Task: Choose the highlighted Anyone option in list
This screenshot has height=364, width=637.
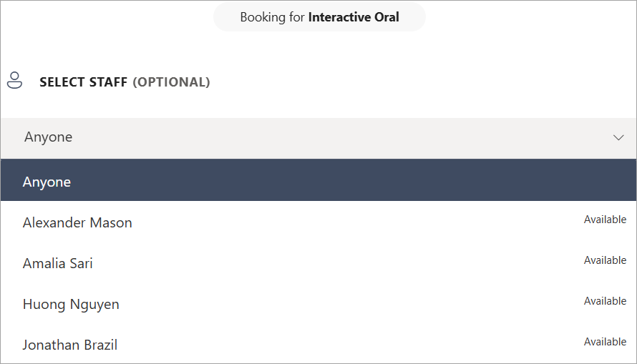Action: click(x=47, y=182)
